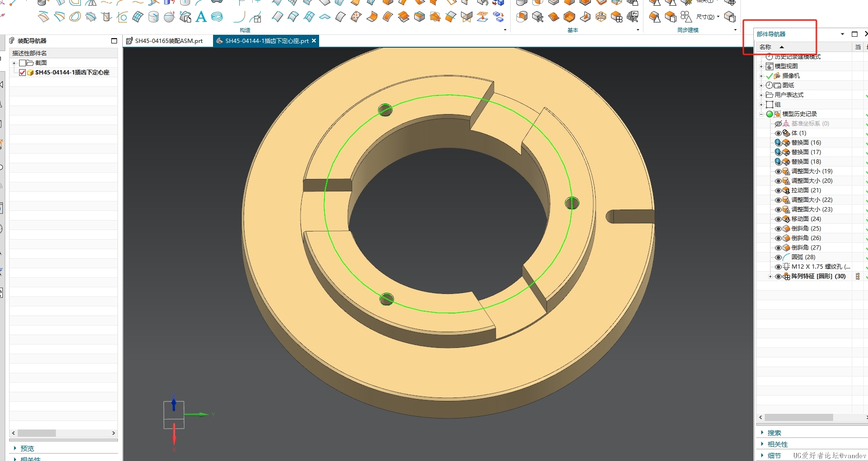This screenshot has height=461, width=868.
Task: Click the ellipse curve icon
Action: (x=75, y=17)
